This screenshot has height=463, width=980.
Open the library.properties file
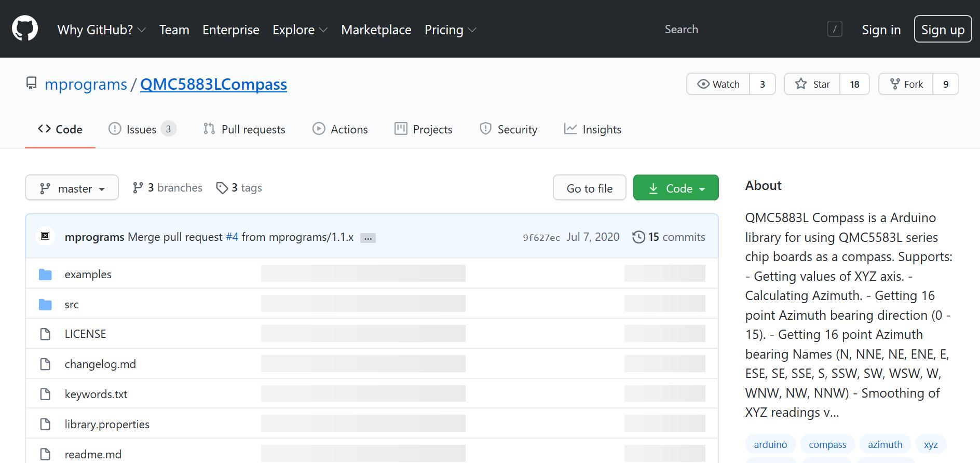coord(107,424)
